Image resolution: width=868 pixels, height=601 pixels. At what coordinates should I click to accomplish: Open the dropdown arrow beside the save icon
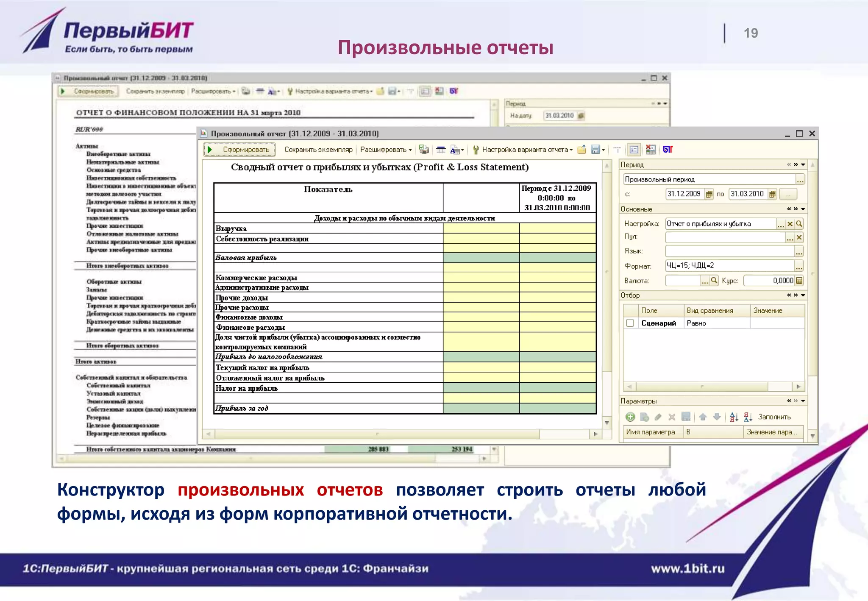click(x=603, y=150)
